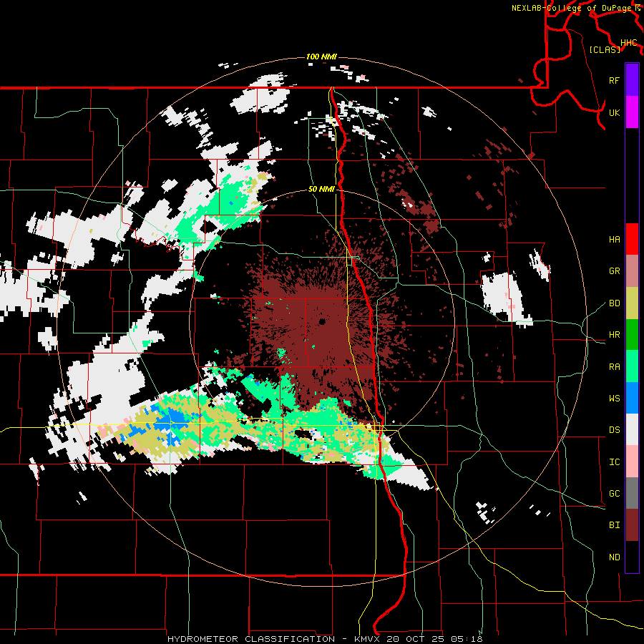Click the BI legend label
The height and width of the screenshot is (644, 644).
[x=614, y=525]
